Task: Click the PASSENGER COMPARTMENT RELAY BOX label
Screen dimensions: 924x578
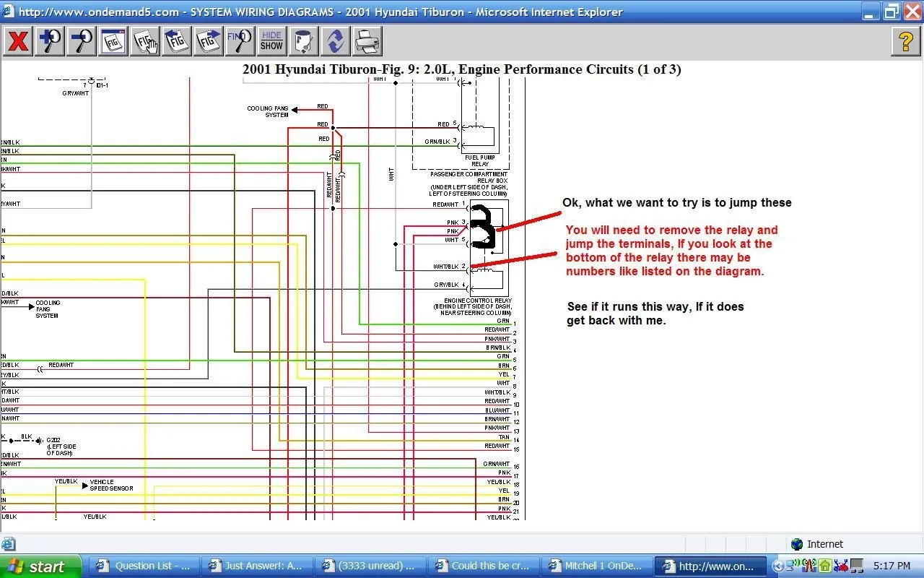Action: [x=469, y=177]
